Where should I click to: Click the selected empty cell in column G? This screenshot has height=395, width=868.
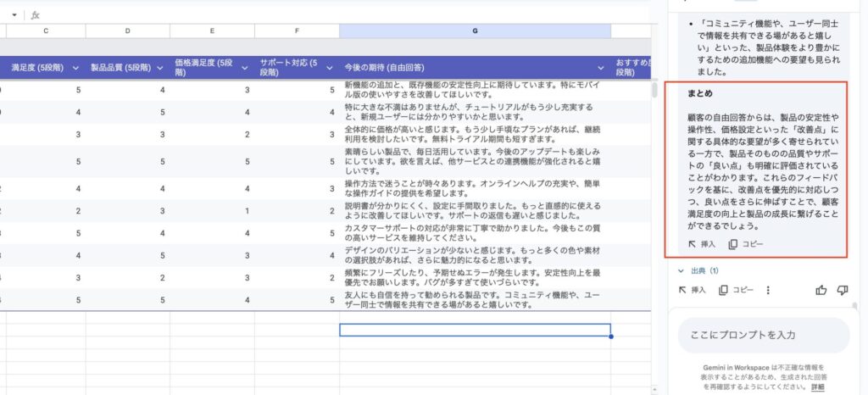(x=475, y=330)
